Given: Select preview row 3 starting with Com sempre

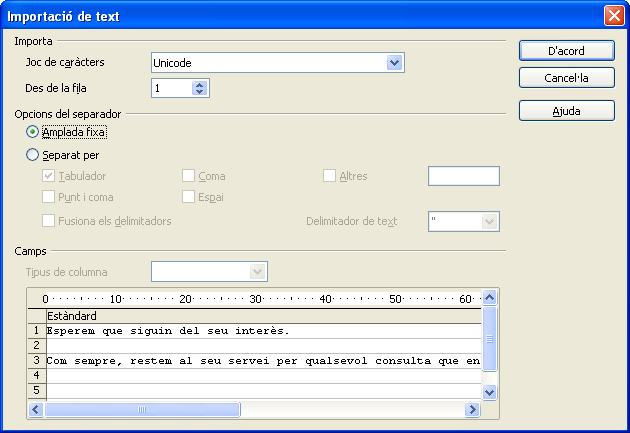Looking at the screenshot, I should coord(36,360).
